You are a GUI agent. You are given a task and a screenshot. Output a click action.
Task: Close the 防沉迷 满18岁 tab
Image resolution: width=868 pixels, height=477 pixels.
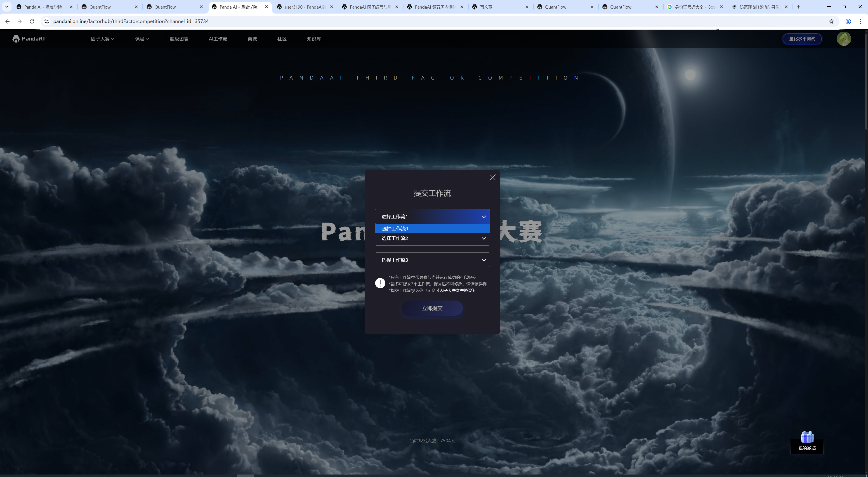coord(786,7)
